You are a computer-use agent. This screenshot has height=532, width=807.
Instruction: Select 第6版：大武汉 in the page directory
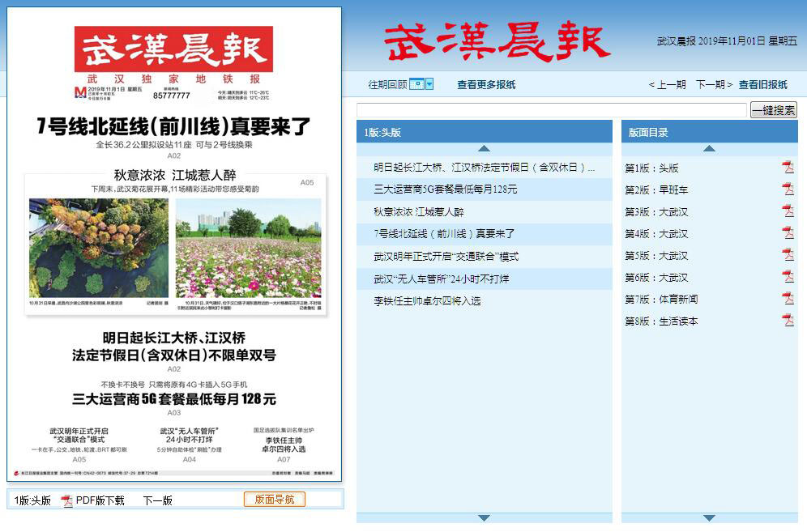pyautogui.click(x=656, y=278)
